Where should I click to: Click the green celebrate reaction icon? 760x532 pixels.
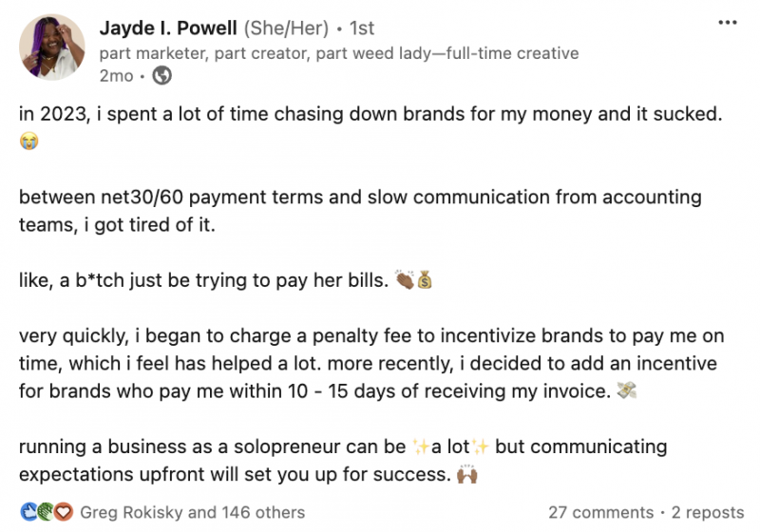pyautogui.click(x=45, y=512)
